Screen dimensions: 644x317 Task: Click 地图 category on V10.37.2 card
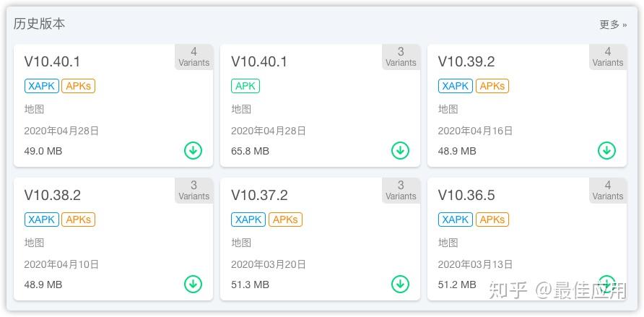click(x=241, y=243)
